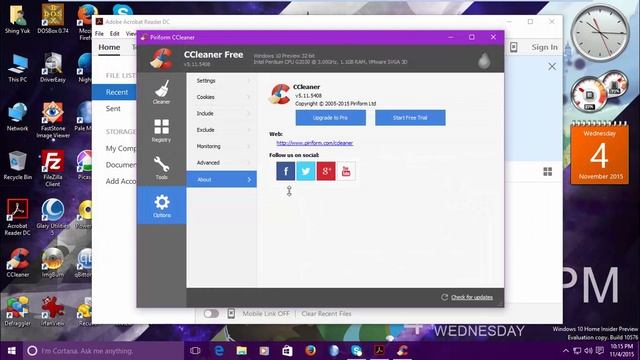Open the piriform.com/ccleaner web link
Image resolution: width=640 pixels, height=360 pixels.
point(315,143)
